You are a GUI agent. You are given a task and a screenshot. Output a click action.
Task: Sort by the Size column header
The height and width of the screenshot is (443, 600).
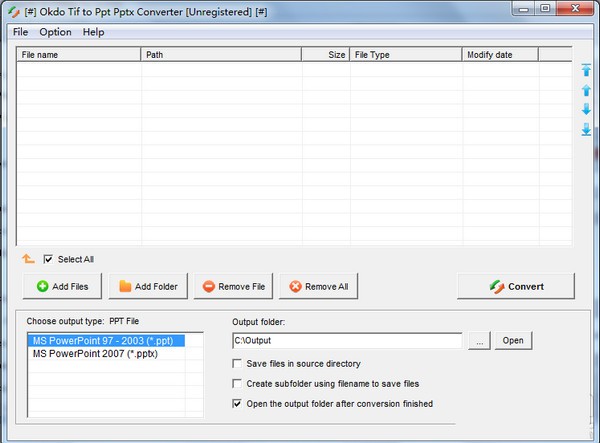326,55
